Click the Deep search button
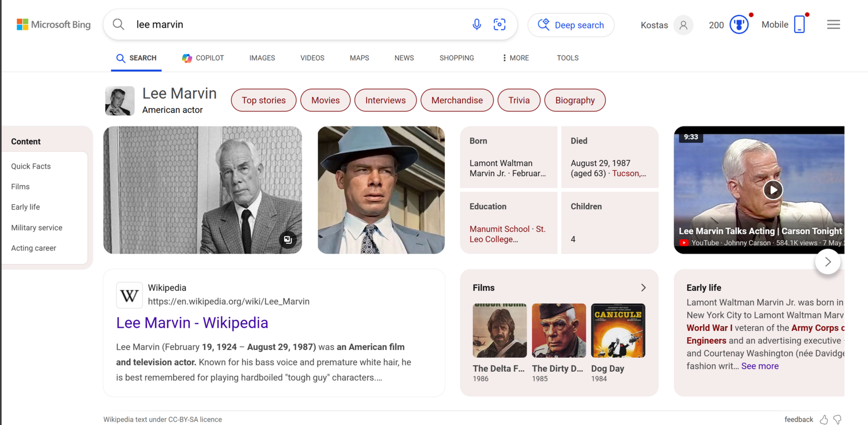This screenshot has width=868, height=425. (x=571, y=25)
